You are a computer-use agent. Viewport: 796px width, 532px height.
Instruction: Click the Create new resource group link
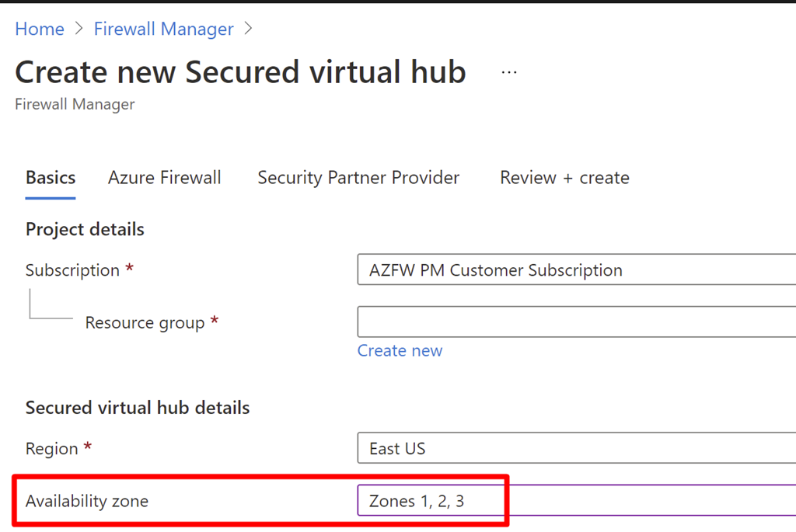(x=400, y=351)
